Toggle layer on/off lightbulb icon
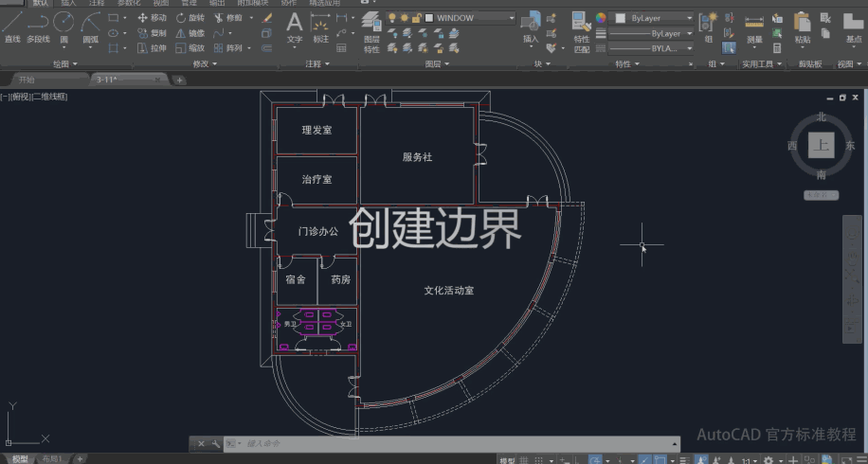Viewport: 868px width, 464px height. (392, 18)
